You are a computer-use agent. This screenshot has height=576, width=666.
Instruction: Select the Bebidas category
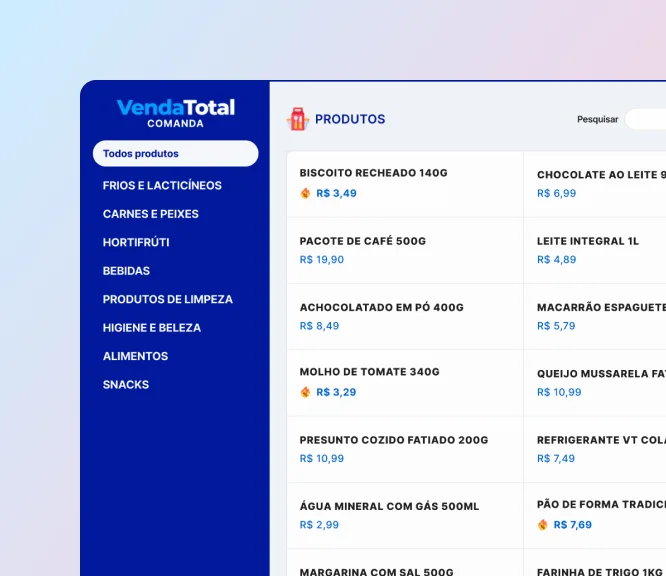click(126, 271)
